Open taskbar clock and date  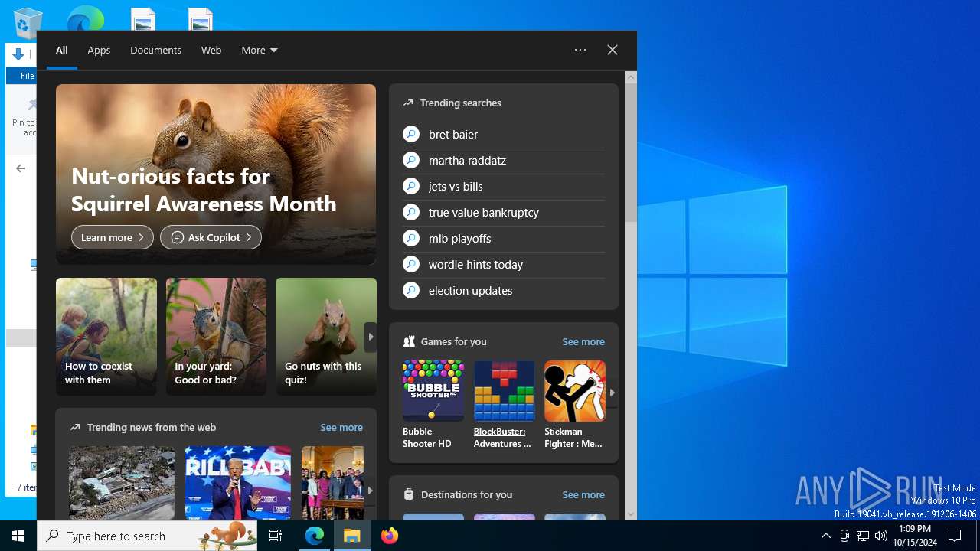[915, 536]
